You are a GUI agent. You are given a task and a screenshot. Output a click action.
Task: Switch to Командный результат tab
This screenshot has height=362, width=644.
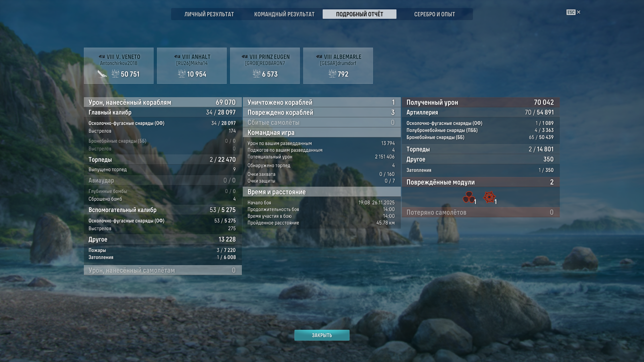point(284,14)
